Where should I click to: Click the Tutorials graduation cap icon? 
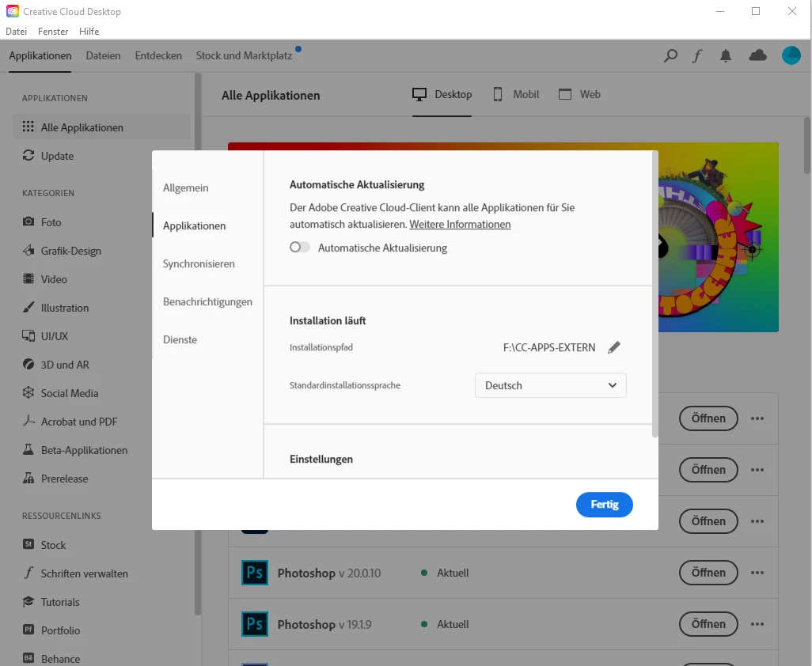coord(28,601)
